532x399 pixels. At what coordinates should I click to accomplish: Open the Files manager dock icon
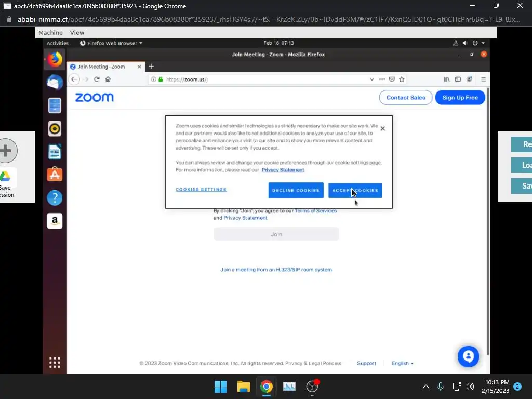(55, 105)
